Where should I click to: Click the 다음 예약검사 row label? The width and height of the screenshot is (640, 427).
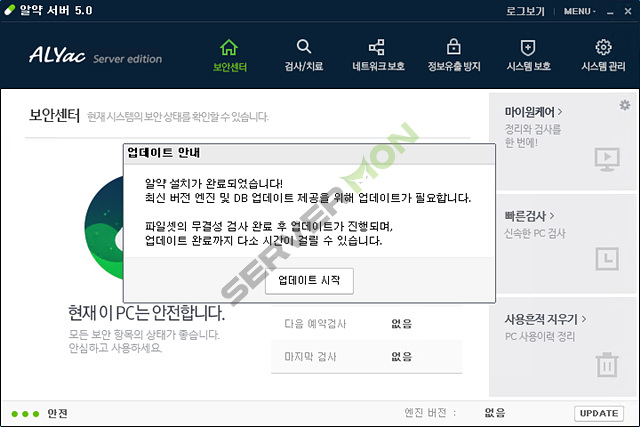pyautogui.click(x=315, y=324)
